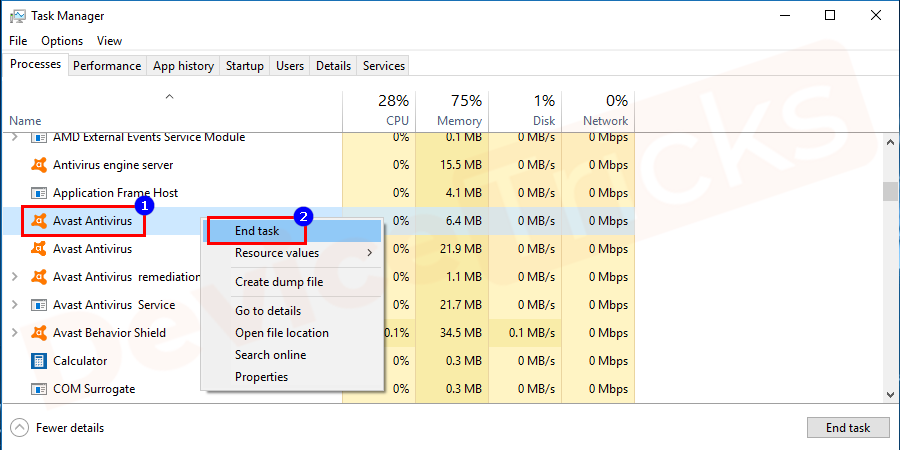Expand Avast Antivirus Service process group
The height and width of the screenshot is (450, 900).
15,305
